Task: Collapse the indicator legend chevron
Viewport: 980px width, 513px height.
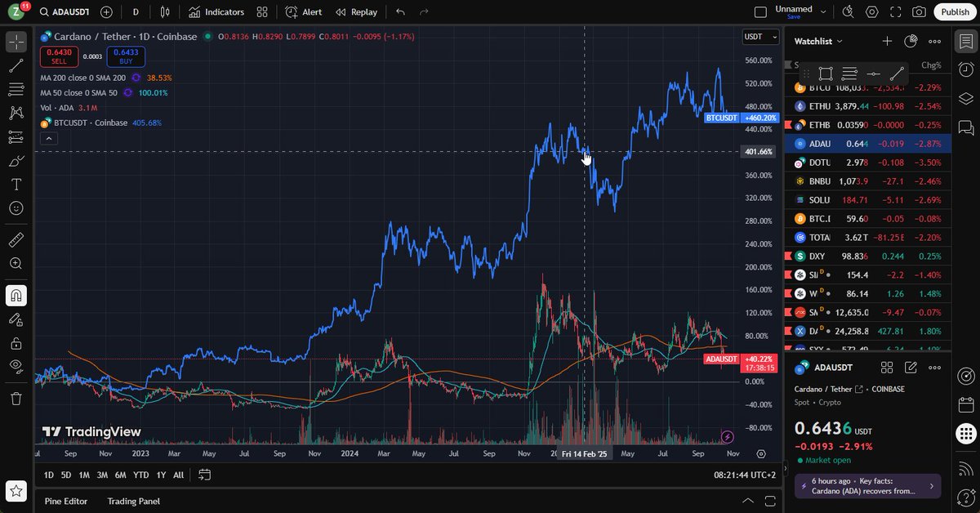Action: [48, 139]
